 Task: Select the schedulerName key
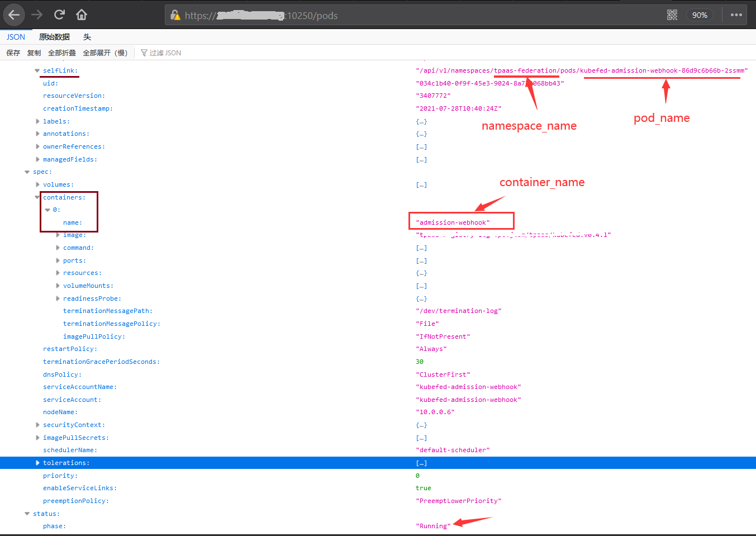point(70,450)
